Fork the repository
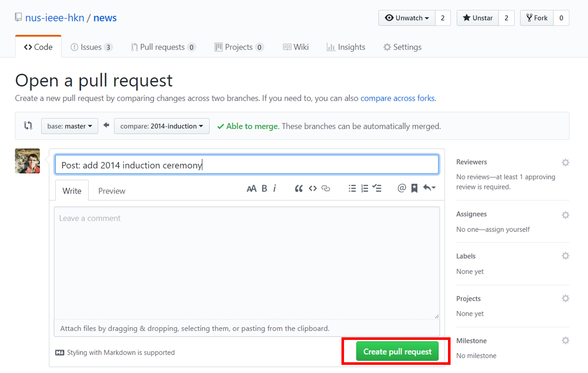The height and width of the screenshot is (373, 588). 536,18
